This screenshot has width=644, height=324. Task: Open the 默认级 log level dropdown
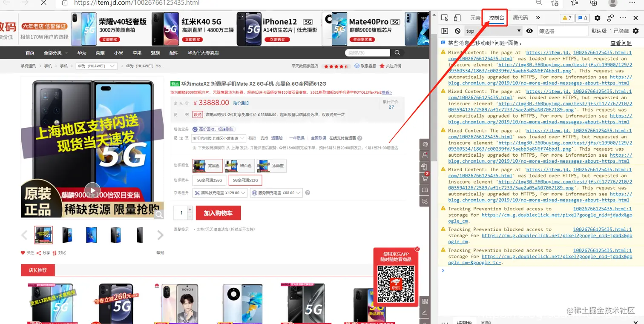pyautogui.click(x=599, y=31)
